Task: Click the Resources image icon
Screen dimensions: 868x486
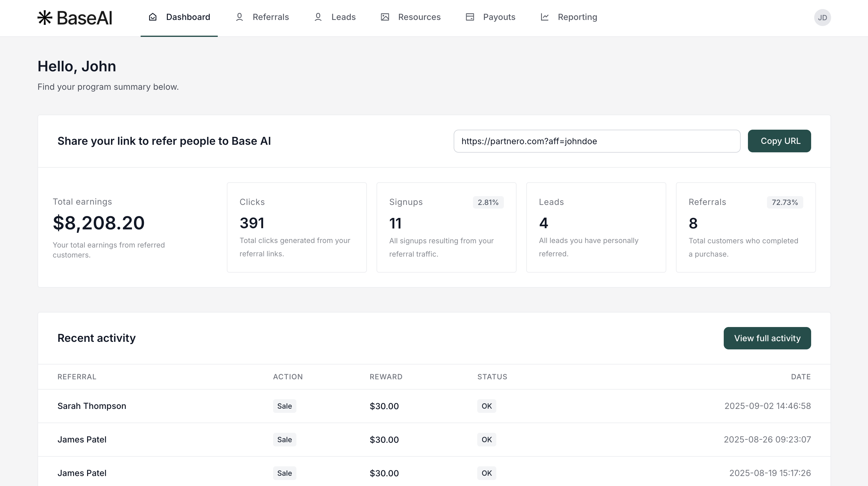Action: [385, 17]
